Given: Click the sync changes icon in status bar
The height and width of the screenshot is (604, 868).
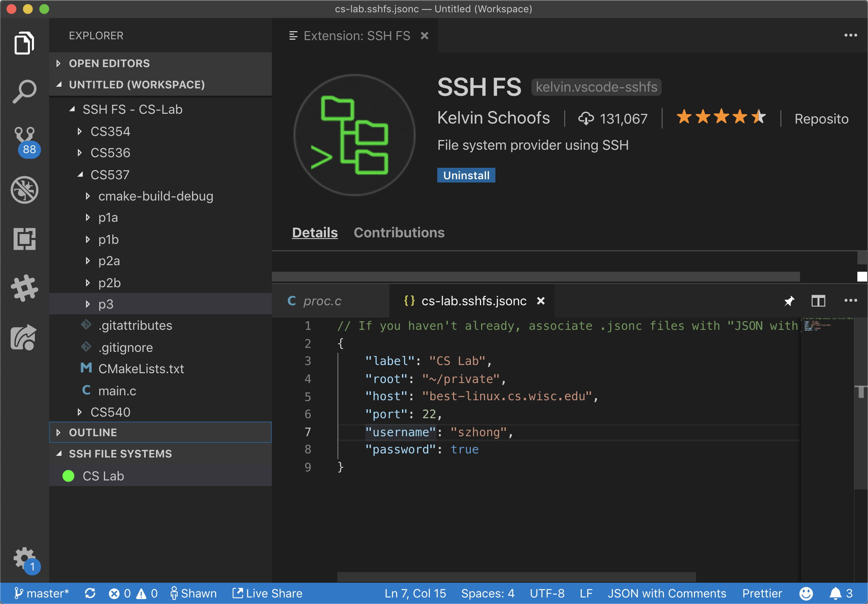Looking at the screenshot, I should (90, 593).
